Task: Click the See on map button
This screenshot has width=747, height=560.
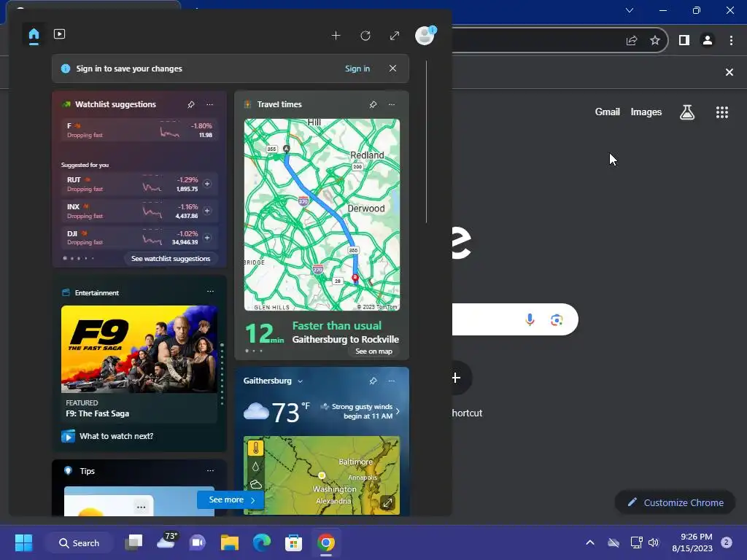Action: coord(373,351)
